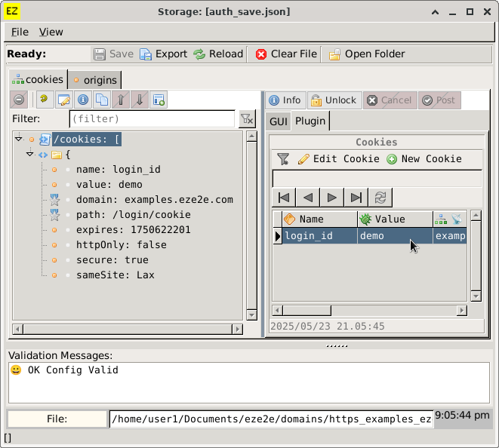Image resolution: width=499 pixels, height=448 pixels.
Task: Click the yellow refresh arrow icon in tree toolbar
Action: pos(45,100)
